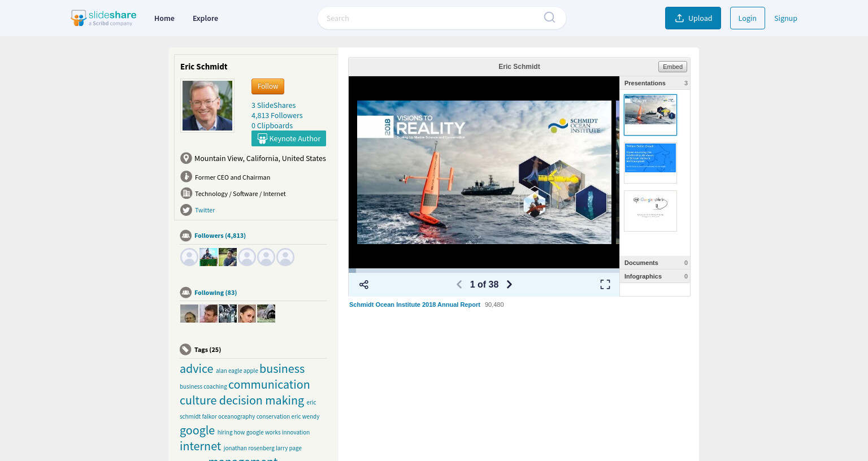Switch to the Infographics section
Image resolution: width=868 pixels, height=461 pixels.
pyautogui.click(x=655, y=276)
